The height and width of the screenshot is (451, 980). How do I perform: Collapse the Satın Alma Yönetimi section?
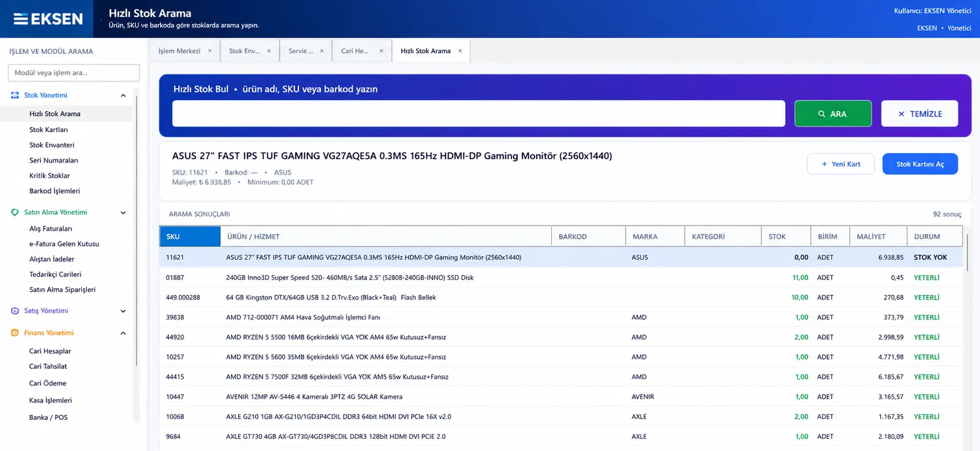click(x=123, y=213)
